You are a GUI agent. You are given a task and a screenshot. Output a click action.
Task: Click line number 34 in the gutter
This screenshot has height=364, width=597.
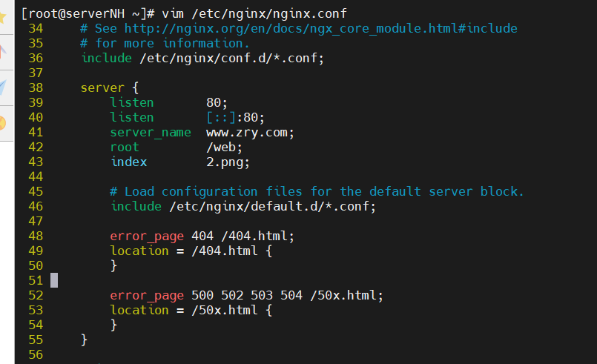point(36,29)
